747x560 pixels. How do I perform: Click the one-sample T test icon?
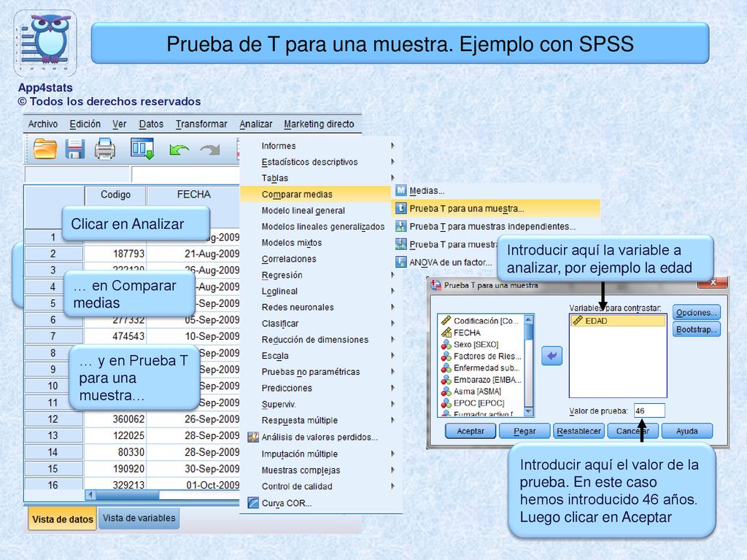[x=401, y=208]
